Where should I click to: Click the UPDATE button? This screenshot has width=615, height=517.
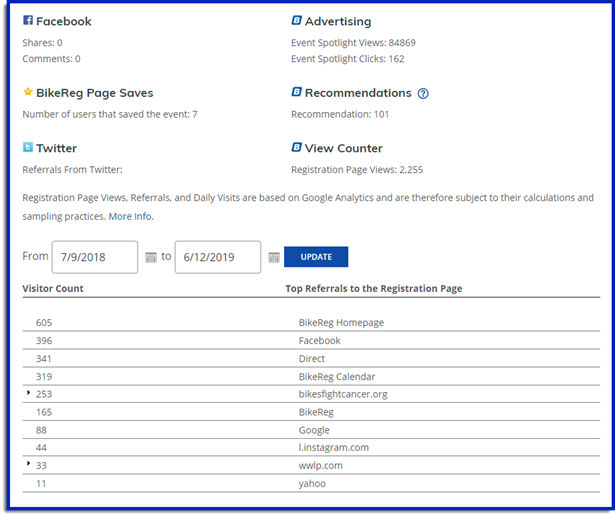tap(316, 257)
